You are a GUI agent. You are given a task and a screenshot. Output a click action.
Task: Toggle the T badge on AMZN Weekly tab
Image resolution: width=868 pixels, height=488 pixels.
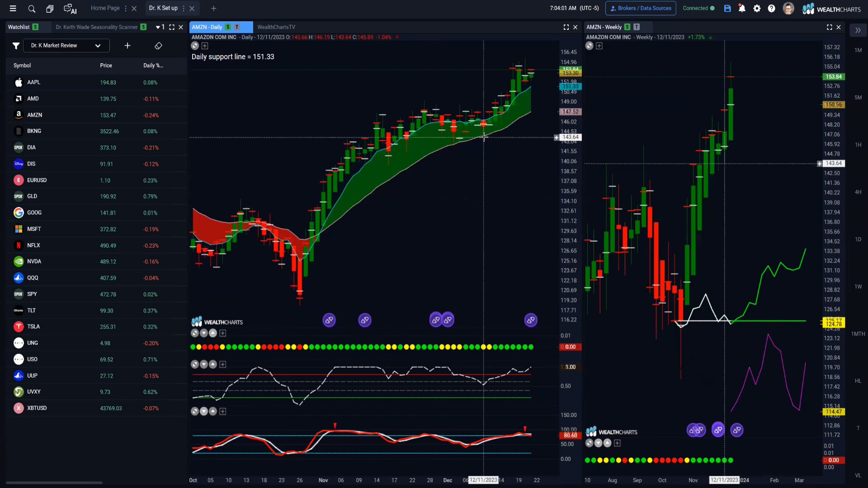[637, 27]
